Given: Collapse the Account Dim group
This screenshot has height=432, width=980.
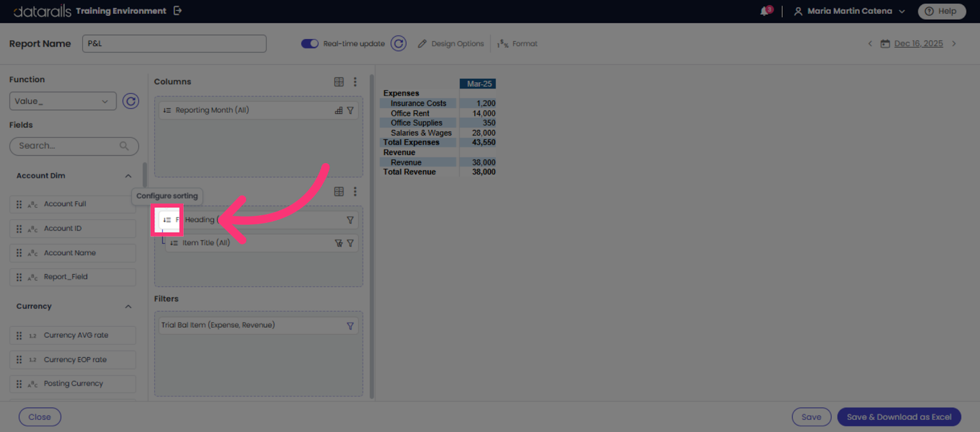Looking at the screenshot, I should pos(128,176).
